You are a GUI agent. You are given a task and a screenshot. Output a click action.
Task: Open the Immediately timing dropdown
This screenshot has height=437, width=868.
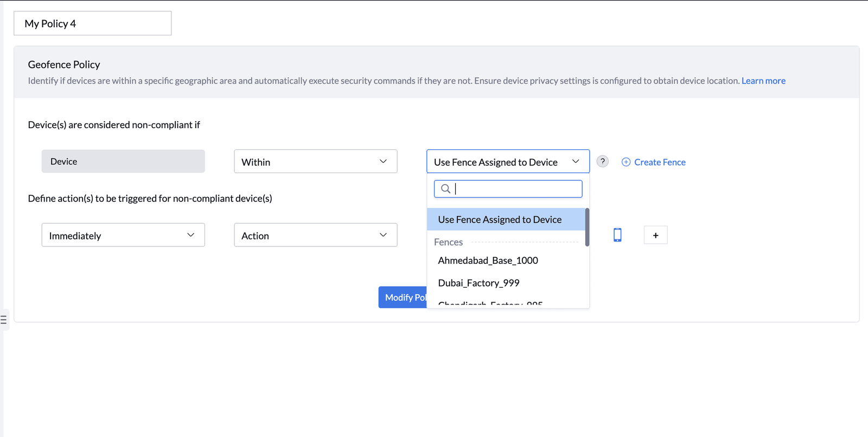[123, 235]
